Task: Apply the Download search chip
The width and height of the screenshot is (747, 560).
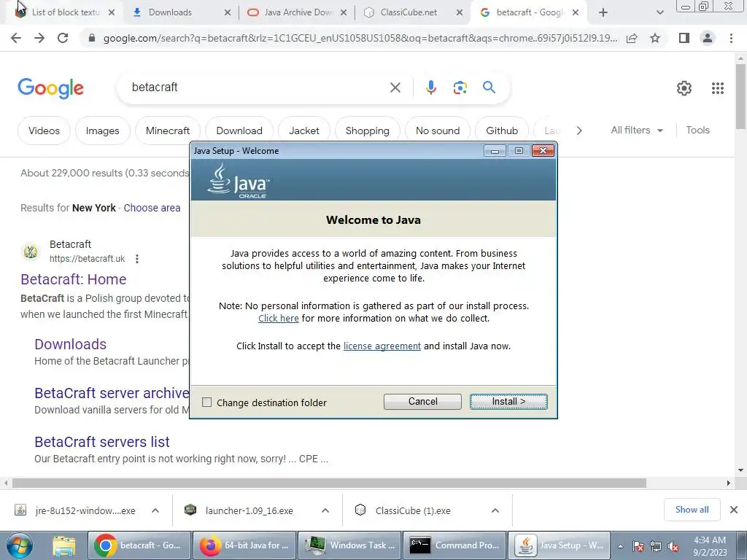Action: (x=239, y=131)
